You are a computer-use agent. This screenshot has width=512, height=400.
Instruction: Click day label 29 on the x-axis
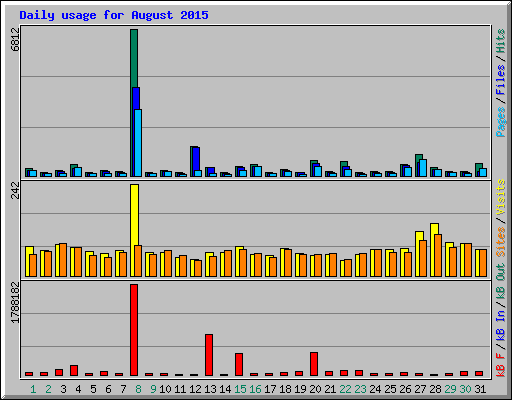click(x=450, y=389)
